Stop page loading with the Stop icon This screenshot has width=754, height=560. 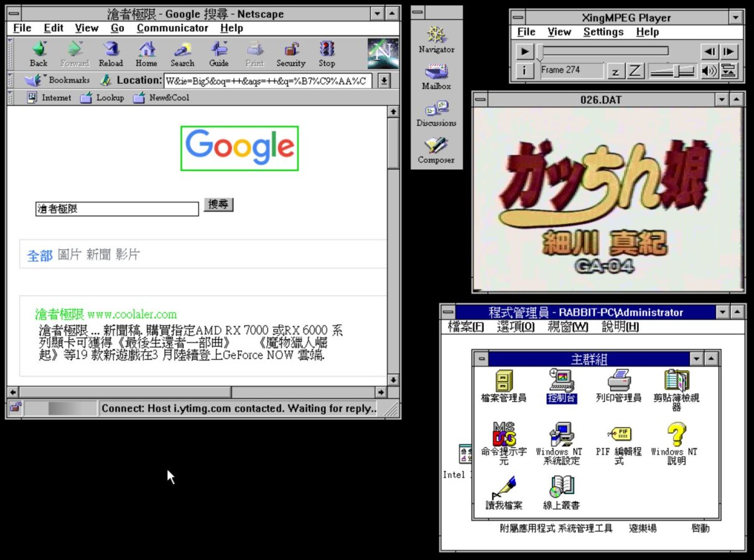click(327, 54)
